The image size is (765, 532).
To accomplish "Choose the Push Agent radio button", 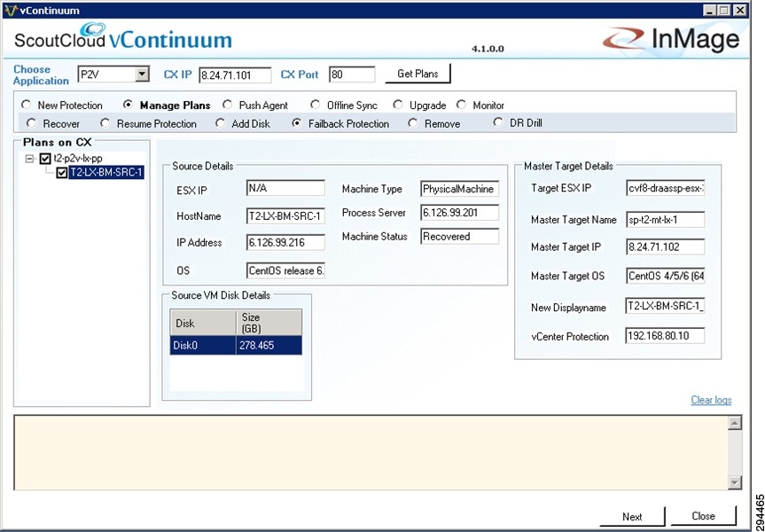I will click(227, 105).
